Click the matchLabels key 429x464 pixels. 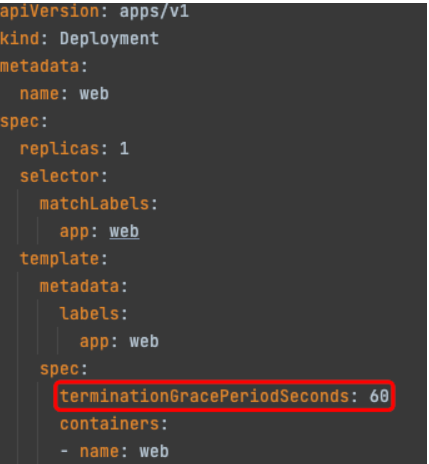click(x=94, y=203)
